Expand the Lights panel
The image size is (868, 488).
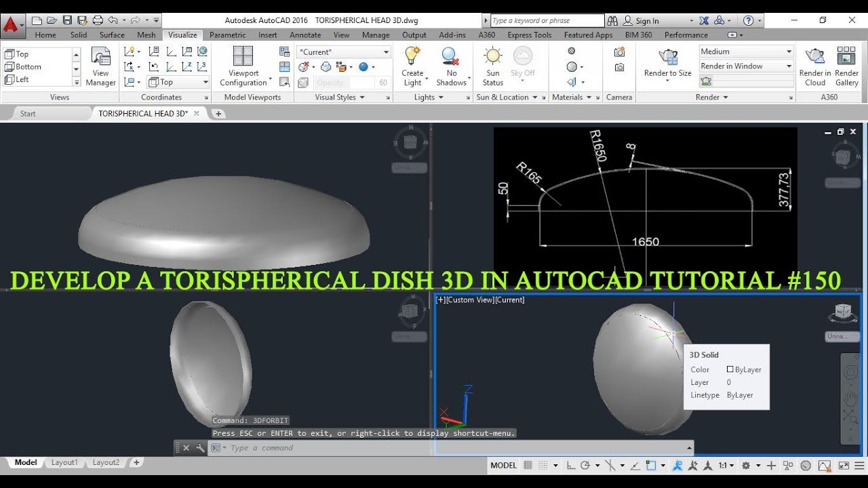click(x=428, y=97)
